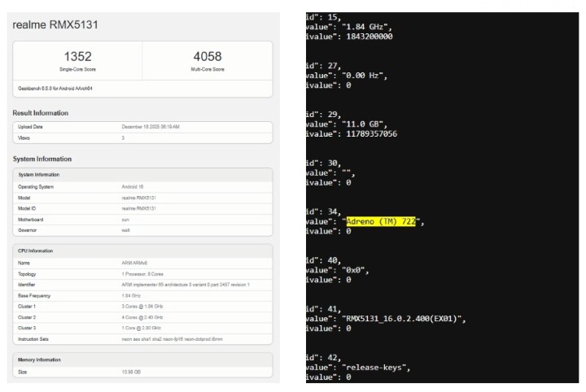Image resolution: width=586 pixels, height=392 pixels.
Task: Select the 1352 Single-Core Score box
Action: point(77,60)
